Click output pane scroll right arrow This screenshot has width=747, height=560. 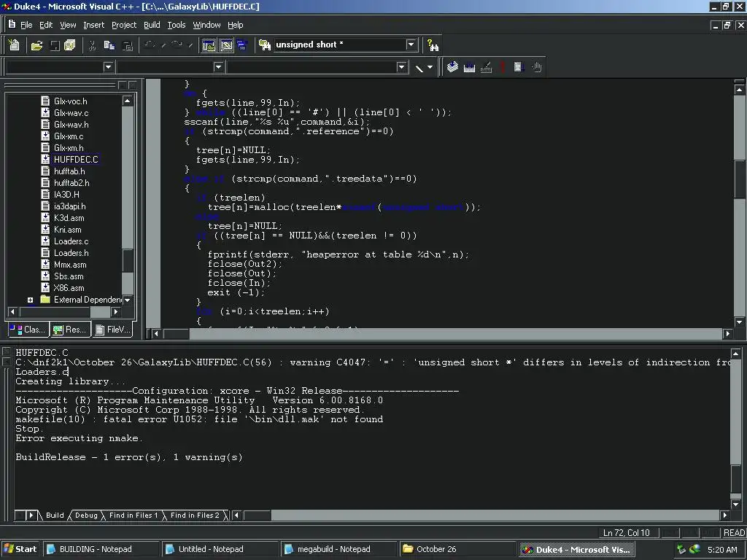[724, 516]
